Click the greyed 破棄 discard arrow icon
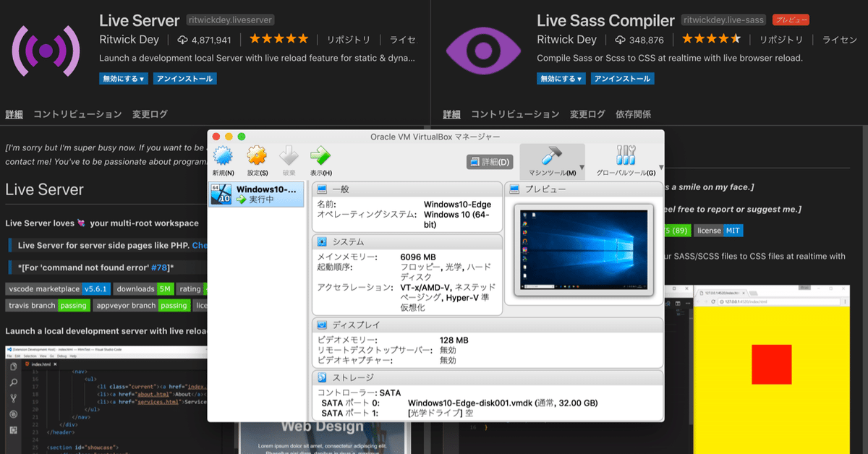Screen dimensions: 868x454 point(289,156)
